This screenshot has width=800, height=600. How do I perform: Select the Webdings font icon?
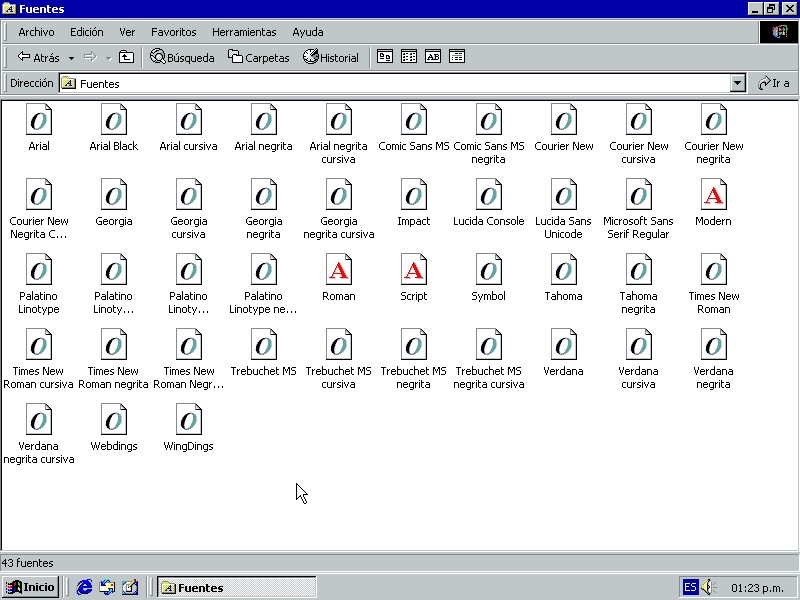pos(114,419)
